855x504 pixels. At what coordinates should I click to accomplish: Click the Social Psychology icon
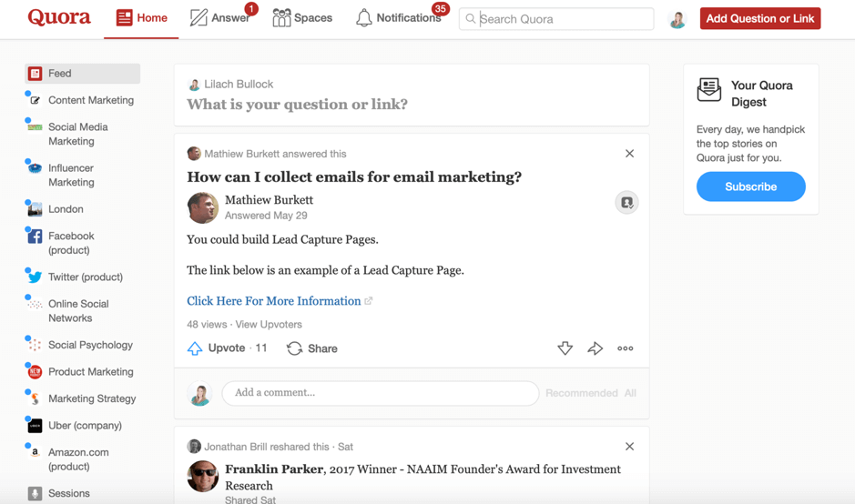[35, 345]
